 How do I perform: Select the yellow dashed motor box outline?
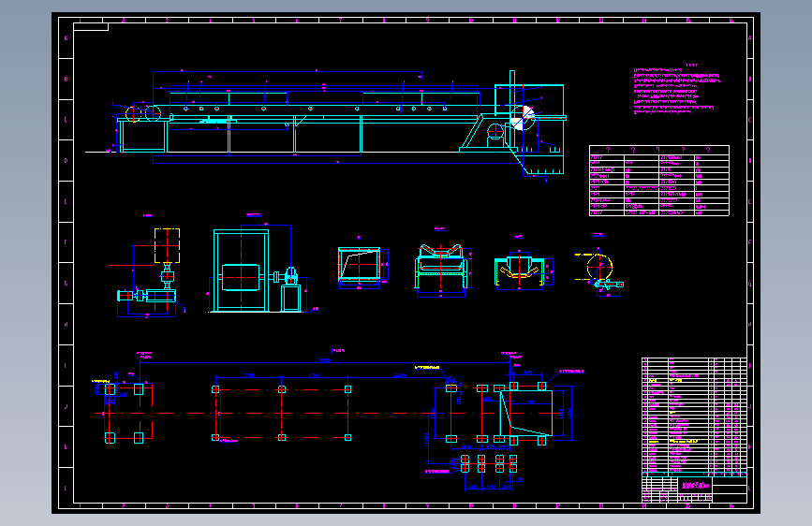pos(168,245)
